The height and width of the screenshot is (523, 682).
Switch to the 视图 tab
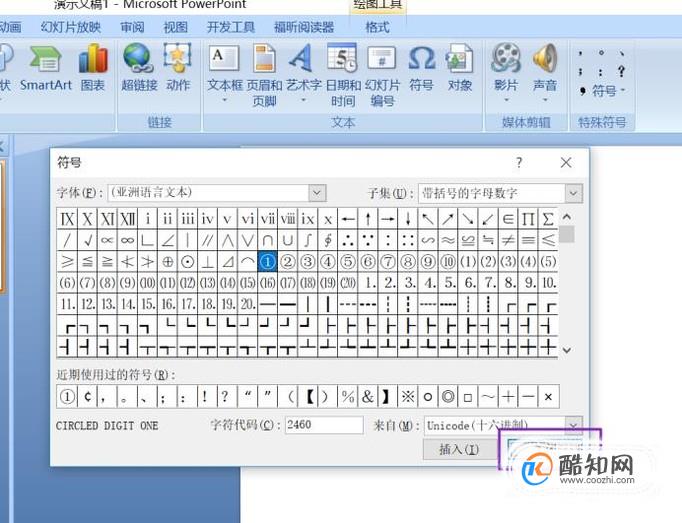pyautogui.click(x=175, y=27)
